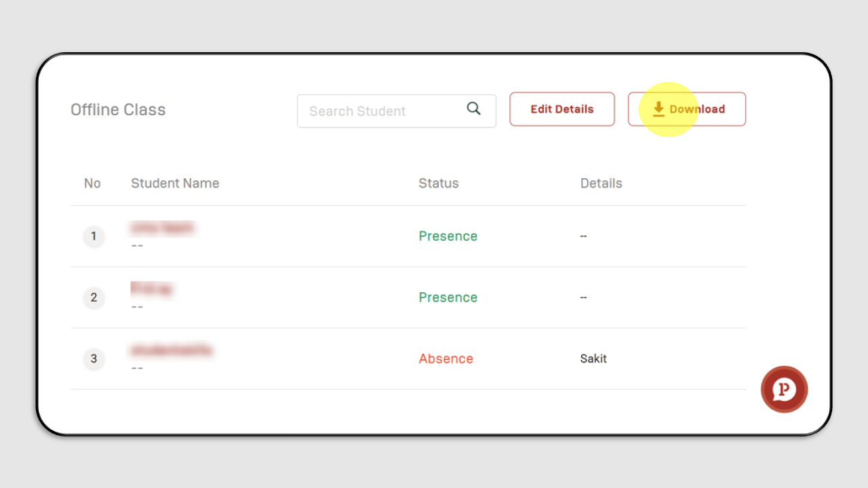The height and width of the screenshot is (488, 868).
Task: Click the Status column header
Action: 439,183
